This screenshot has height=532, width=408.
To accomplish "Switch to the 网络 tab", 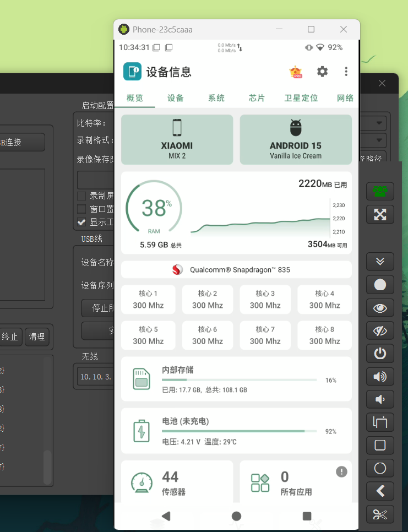I will [x=345, y=98].
